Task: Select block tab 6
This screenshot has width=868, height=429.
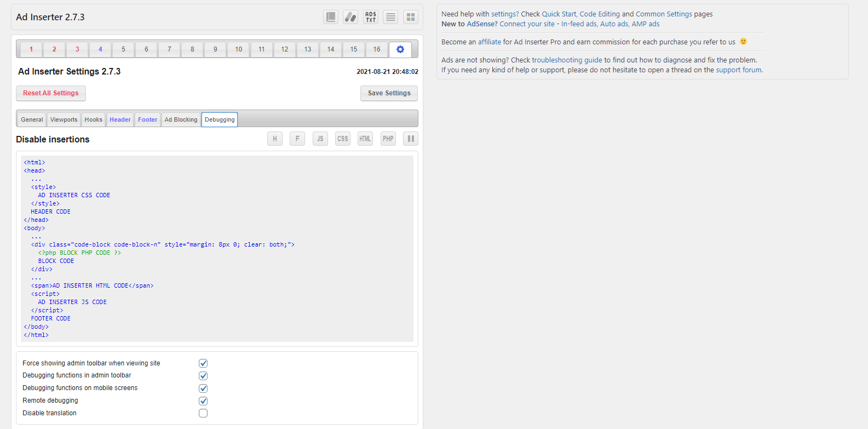Action: tap(146, 49)
